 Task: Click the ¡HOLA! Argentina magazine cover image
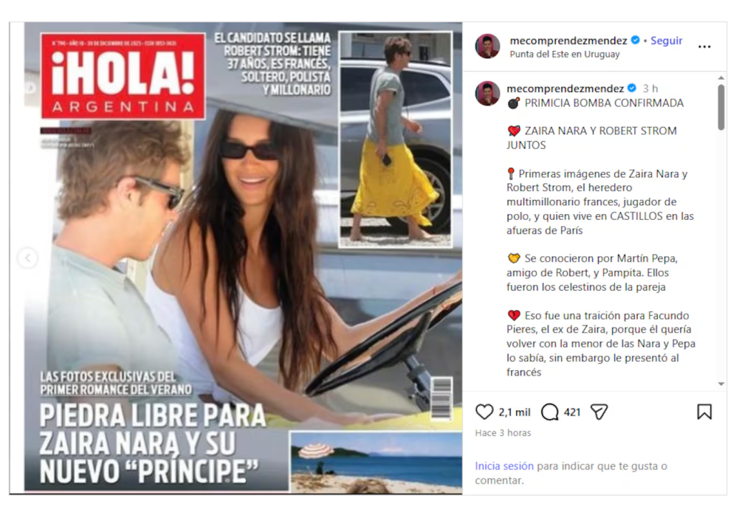(243, 256)
